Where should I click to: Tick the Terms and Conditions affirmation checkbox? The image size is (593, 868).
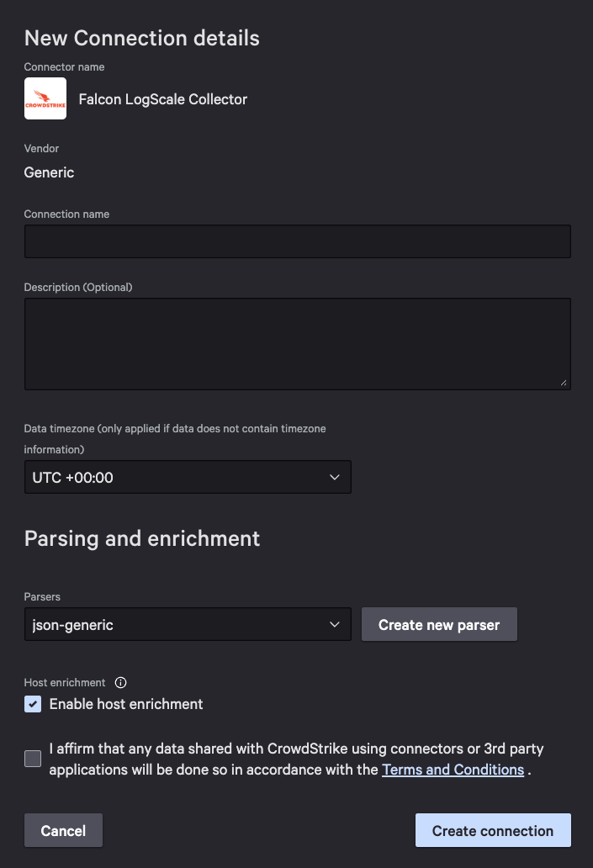(x=33, y=759)
